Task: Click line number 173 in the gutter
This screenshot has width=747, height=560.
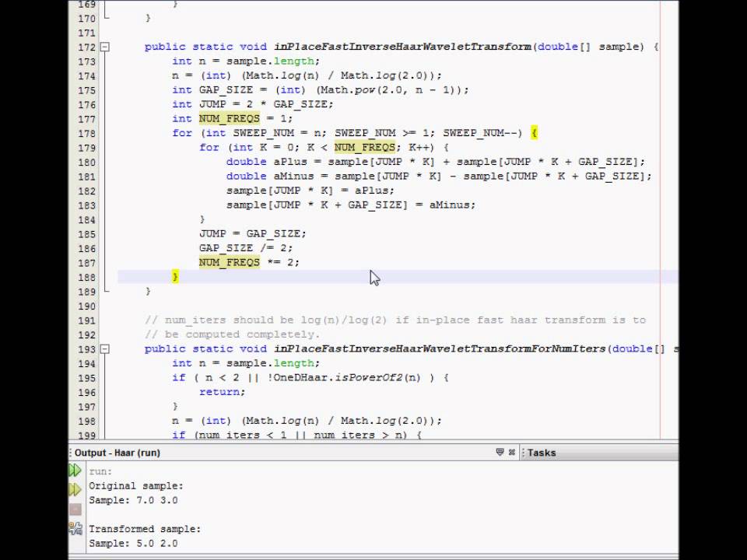Action: point(86,61)
